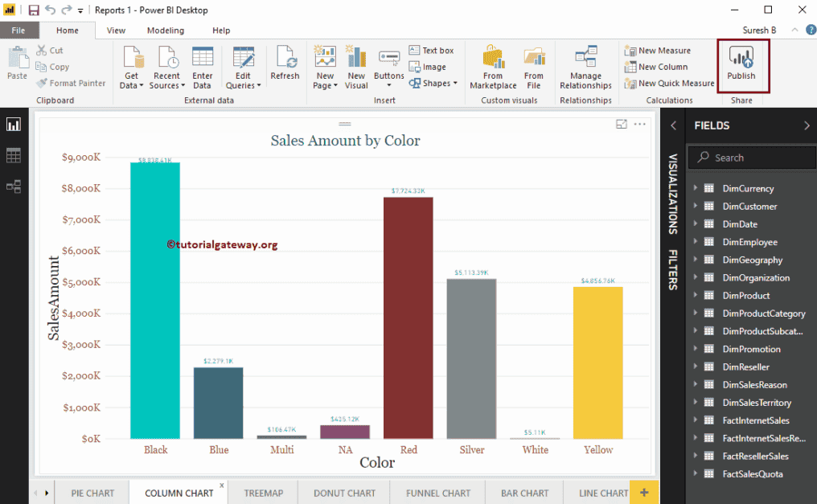Open the Get Data dropdown
This screenshot has height=504, width=817.
point(131,68)
